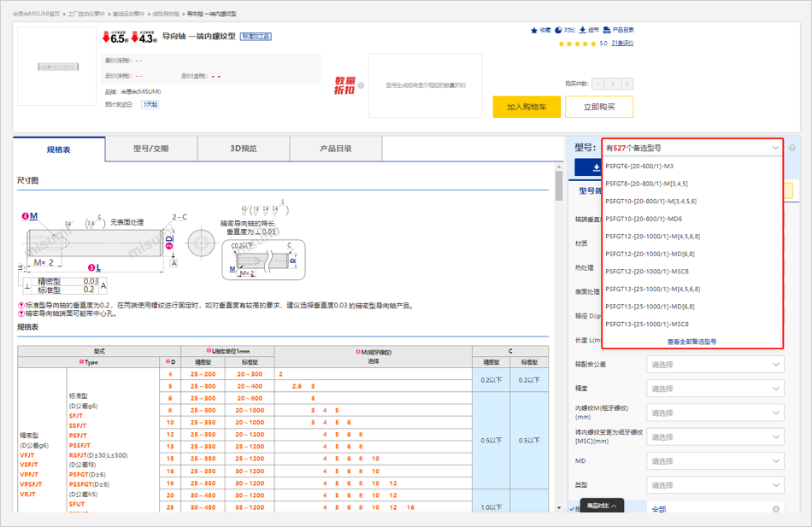Collapse the 型号 candidate dropdown list
Screen dimensions: 812x527
(775, 148)
